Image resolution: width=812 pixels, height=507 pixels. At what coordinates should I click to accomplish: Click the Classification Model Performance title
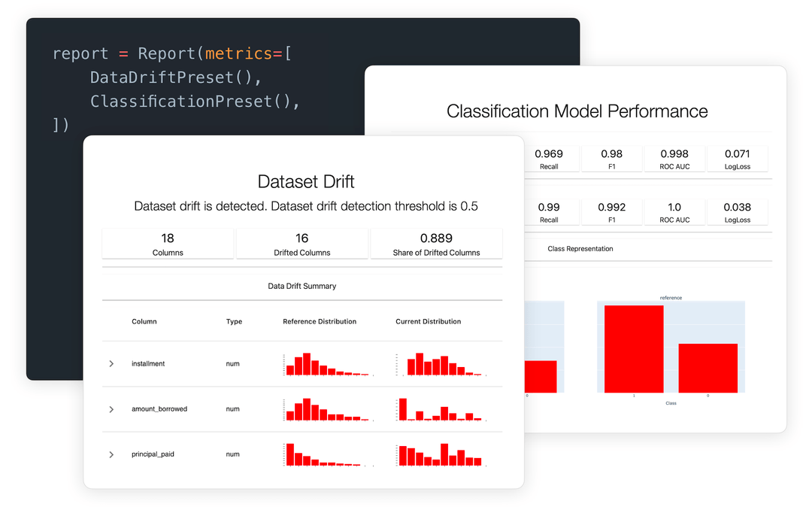point(577,111)
